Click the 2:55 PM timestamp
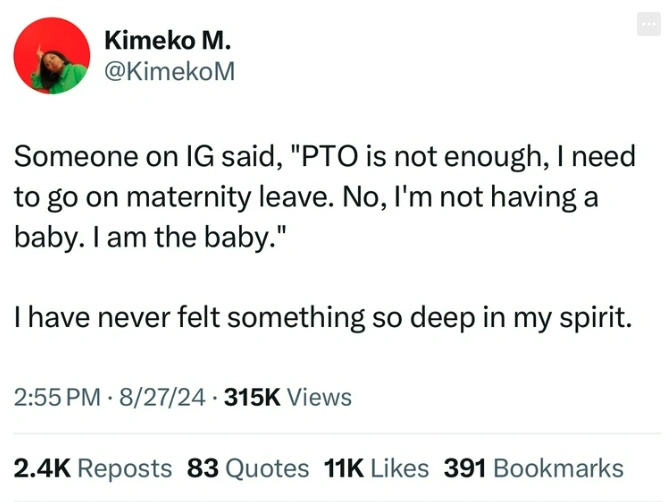 (x=58, y=397)
